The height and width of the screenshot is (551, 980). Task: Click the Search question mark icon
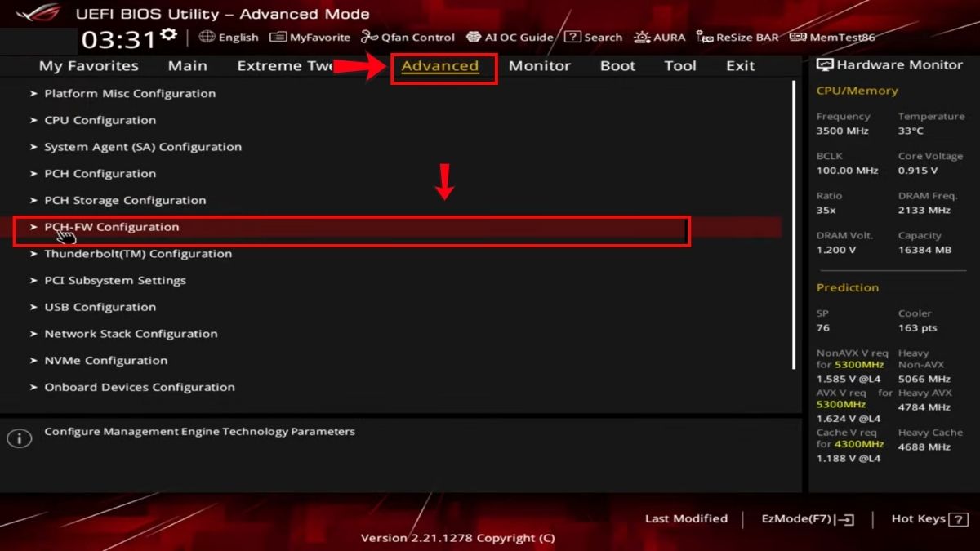coord(572,37)
